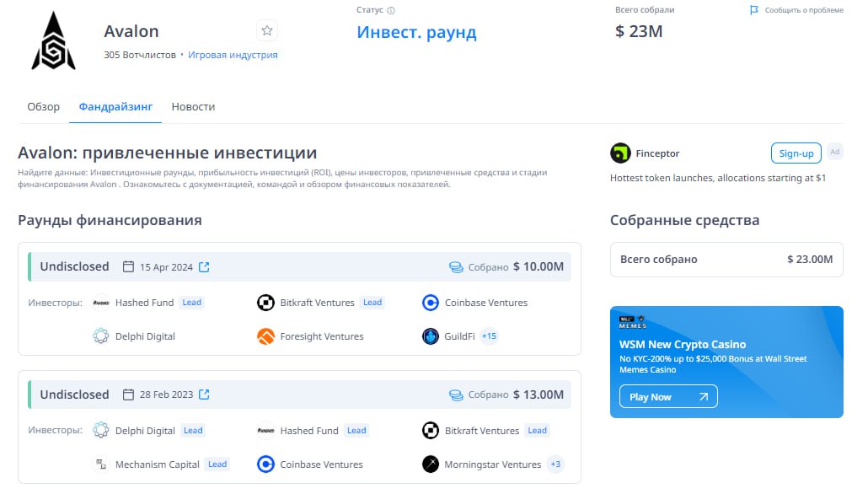This screenshot has height=494, width=868.
Task: Open Bitkraft Ventures in 2024 round
Action: pos(317,303)
